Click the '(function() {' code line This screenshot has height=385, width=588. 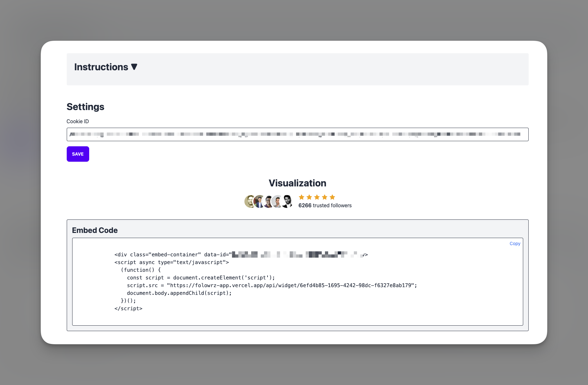tap(141, 270)
